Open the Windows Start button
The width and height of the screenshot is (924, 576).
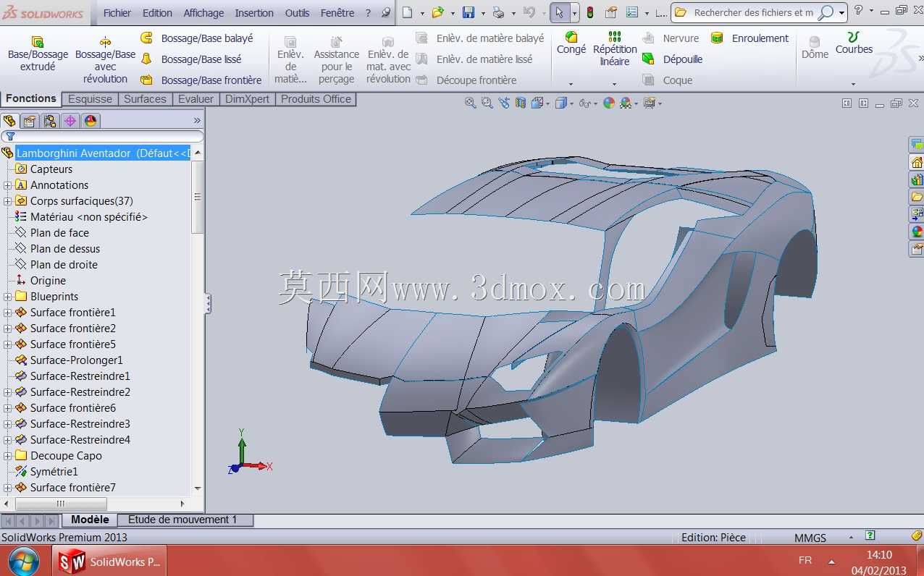coord(23,561)
